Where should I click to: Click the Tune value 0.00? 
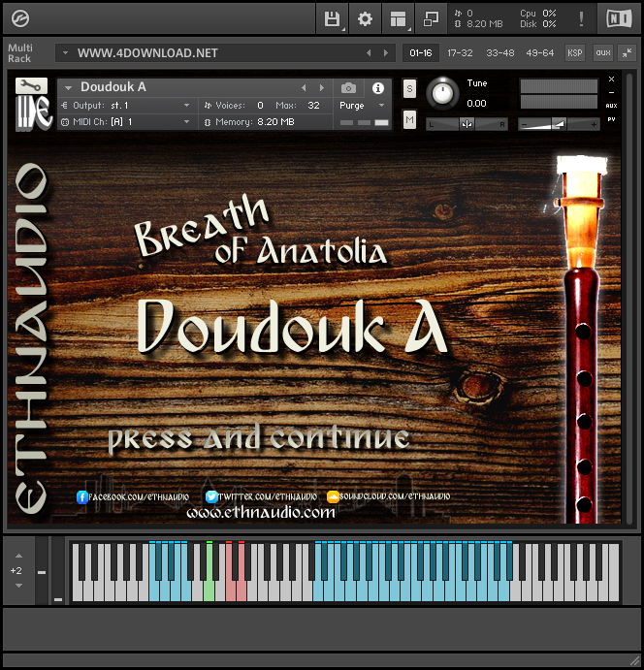(x=476, y=104)
